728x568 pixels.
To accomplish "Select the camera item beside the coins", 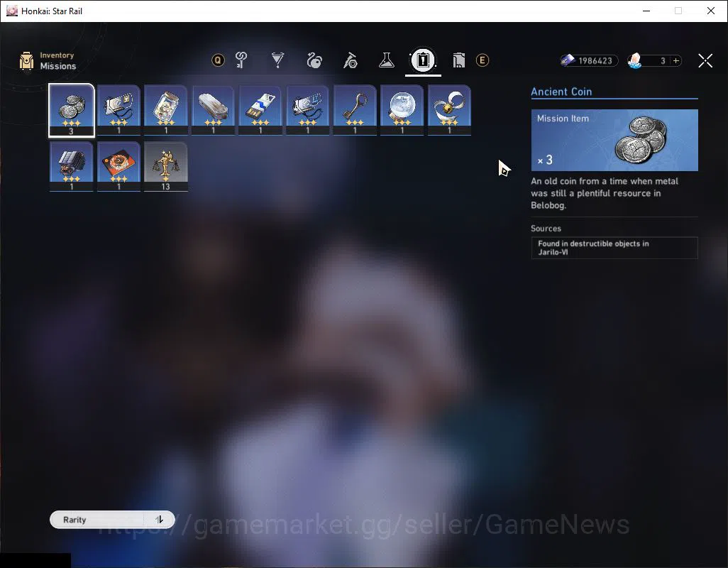I will pyautogui.click(x=119, y=110).
